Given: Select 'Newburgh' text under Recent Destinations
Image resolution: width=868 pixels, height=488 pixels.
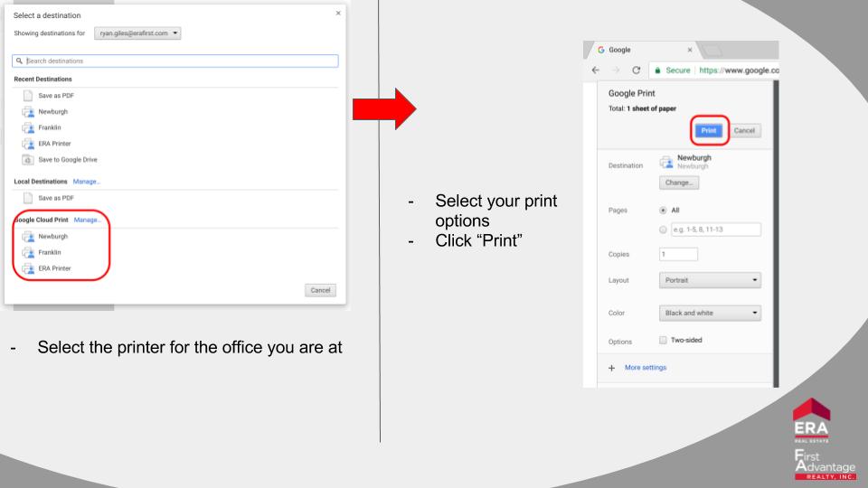Looking at the screenshot, I should tap(53, 112).
